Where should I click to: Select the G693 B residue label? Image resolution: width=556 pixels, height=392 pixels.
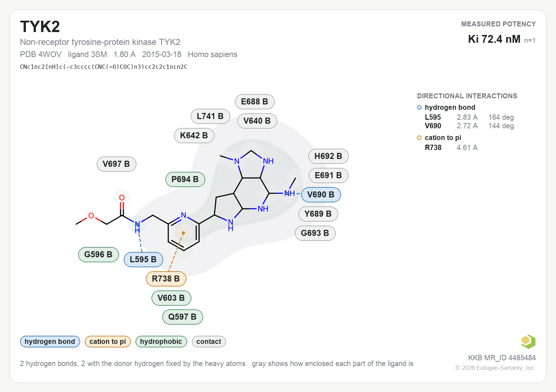click(x=315, y=233)
